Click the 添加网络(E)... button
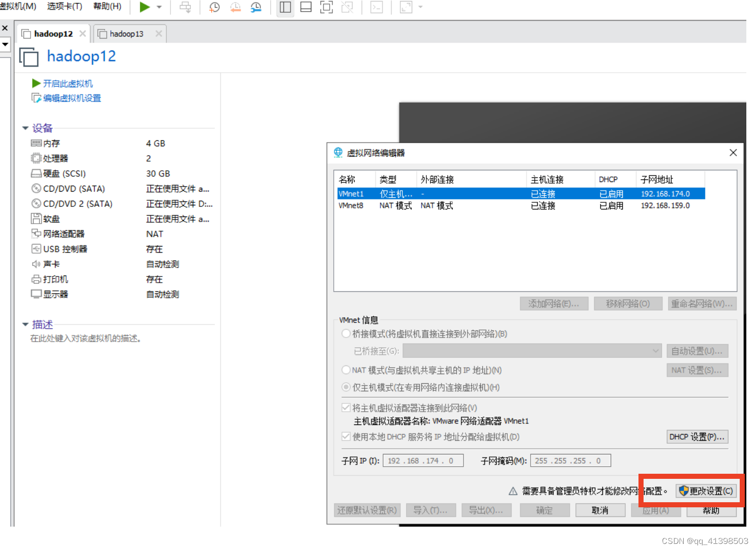This screenshot has height=550, width=756. [x=554, y=303]
